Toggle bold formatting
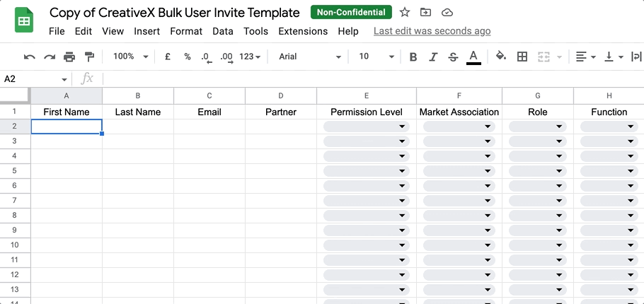The image size is (644, 304). pyautogui.click(x=413, y=57)
